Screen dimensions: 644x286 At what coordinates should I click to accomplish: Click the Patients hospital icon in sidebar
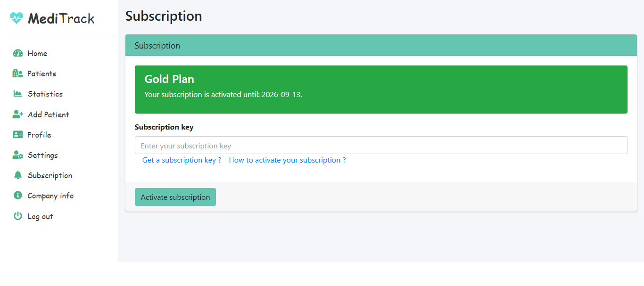coord(18,74)
